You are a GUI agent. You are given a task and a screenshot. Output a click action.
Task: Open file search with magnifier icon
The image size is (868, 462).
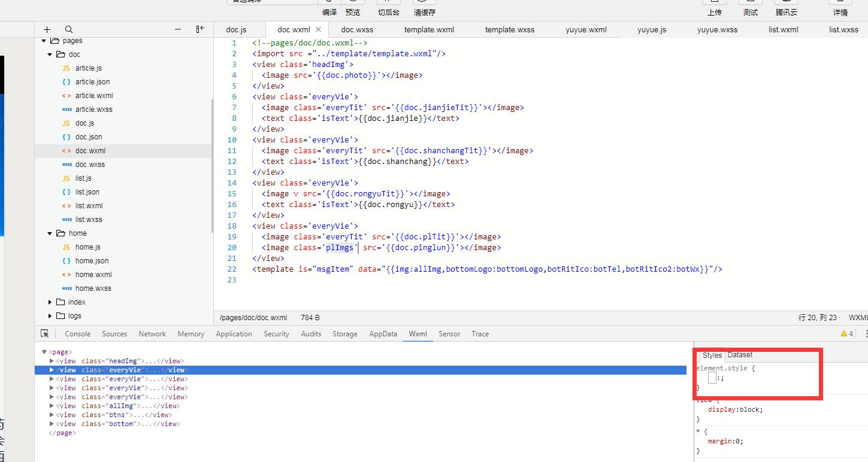click(69, 29)
